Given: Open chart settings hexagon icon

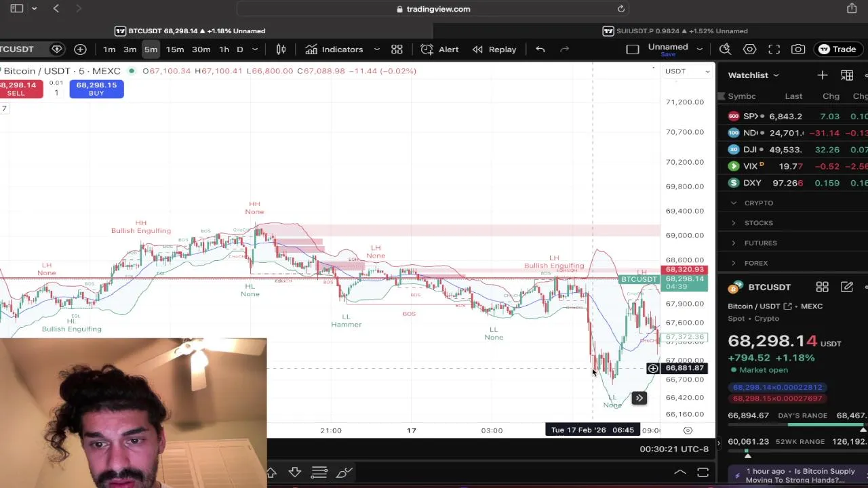Looking at the screenshot, I should pyautogui.click(x=749, y=49).
